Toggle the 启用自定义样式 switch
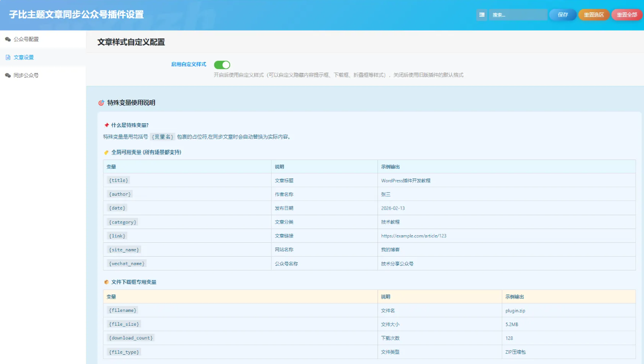The height and width of the screenshot is (364, 644). coord(222,64)
